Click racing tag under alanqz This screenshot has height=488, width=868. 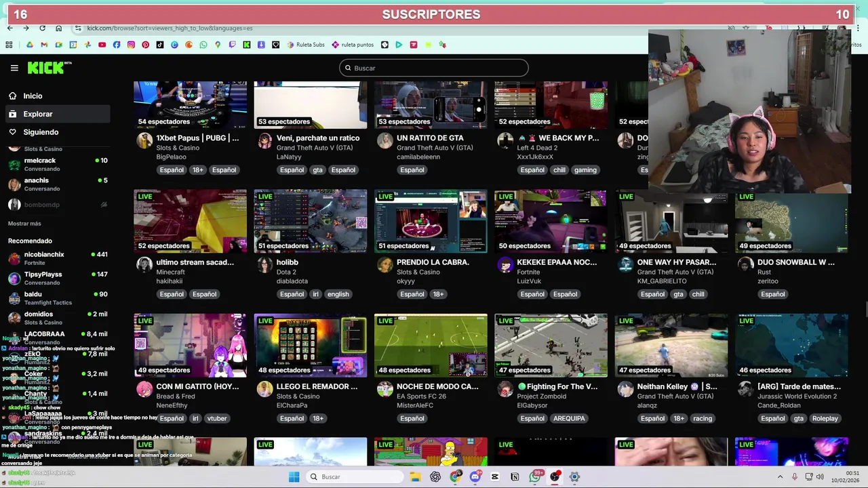tap(703, 418)
